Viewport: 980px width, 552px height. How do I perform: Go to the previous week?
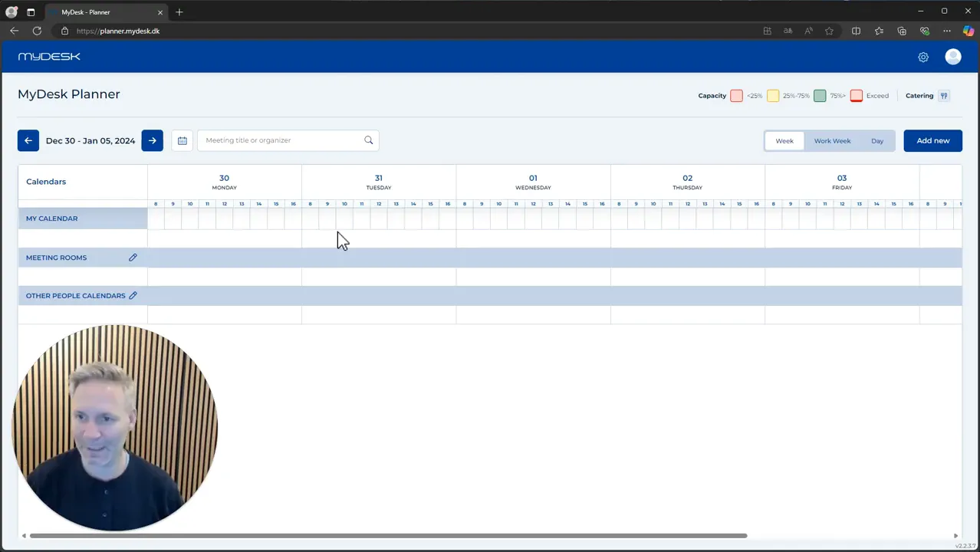click(x=28, y=140)
